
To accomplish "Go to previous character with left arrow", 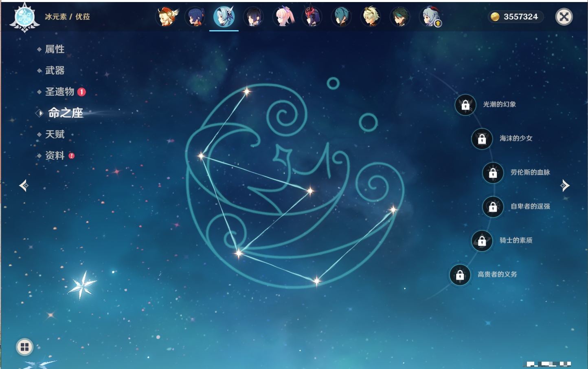I will 24,186.
